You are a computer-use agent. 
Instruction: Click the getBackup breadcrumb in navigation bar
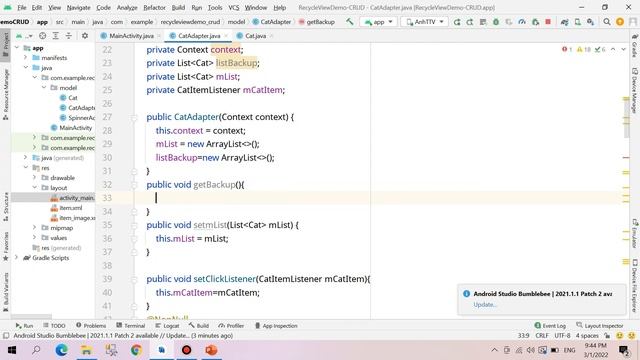pos(317,22)
